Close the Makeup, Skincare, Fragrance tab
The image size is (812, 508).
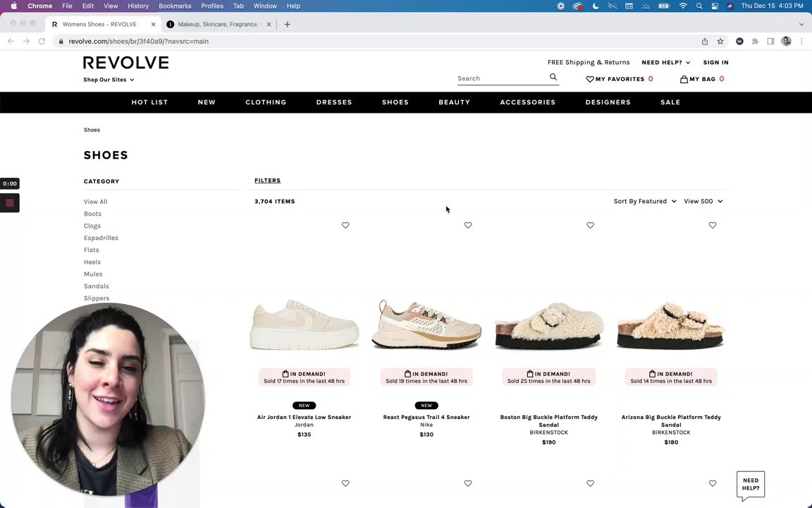click(269, 25)
